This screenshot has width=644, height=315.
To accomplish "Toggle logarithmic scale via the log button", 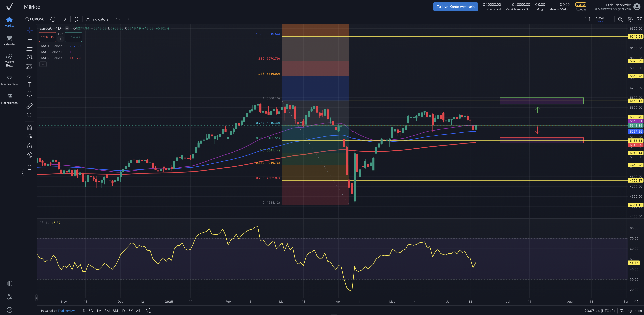I will coord(629,311).
